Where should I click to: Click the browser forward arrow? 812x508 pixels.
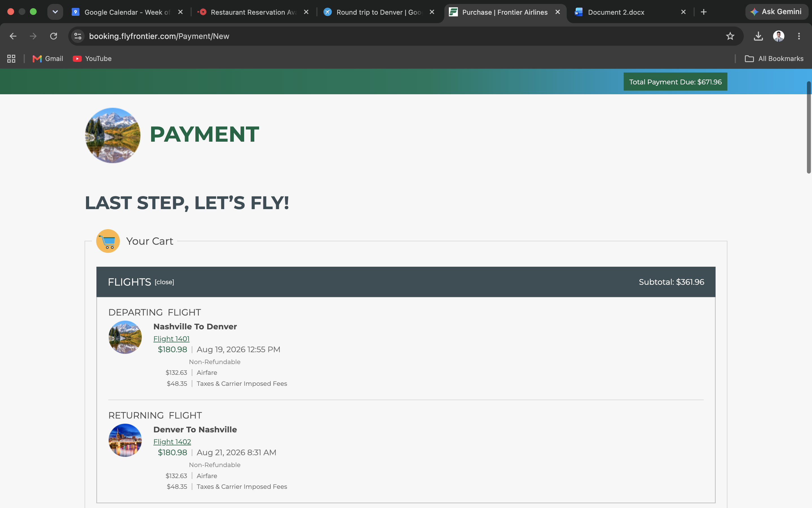point(33,36)
